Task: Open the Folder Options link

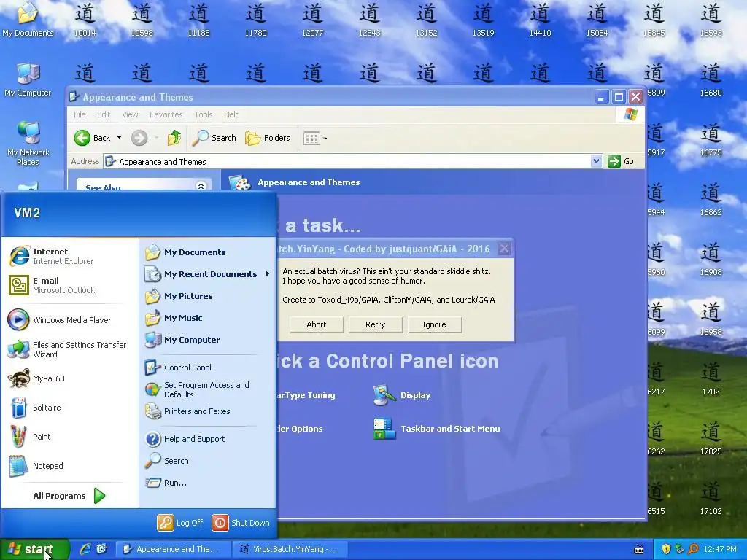Action: (x=300, y=429)
